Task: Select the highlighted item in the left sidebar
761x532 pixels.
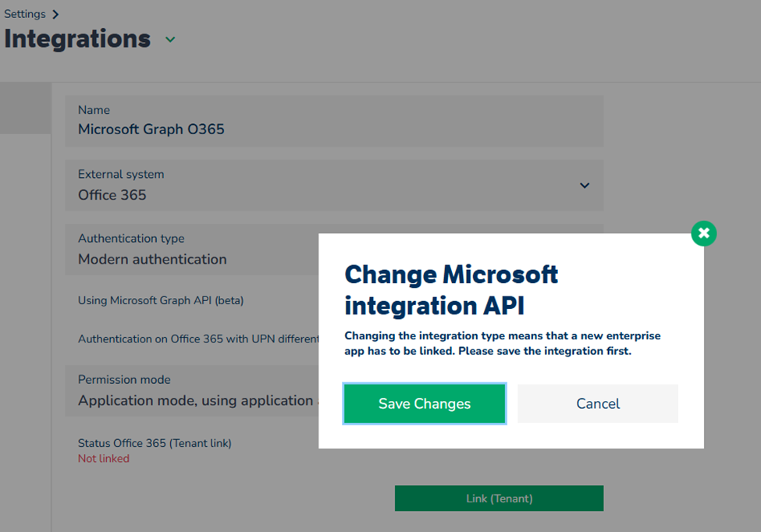Action: (25, 108)
